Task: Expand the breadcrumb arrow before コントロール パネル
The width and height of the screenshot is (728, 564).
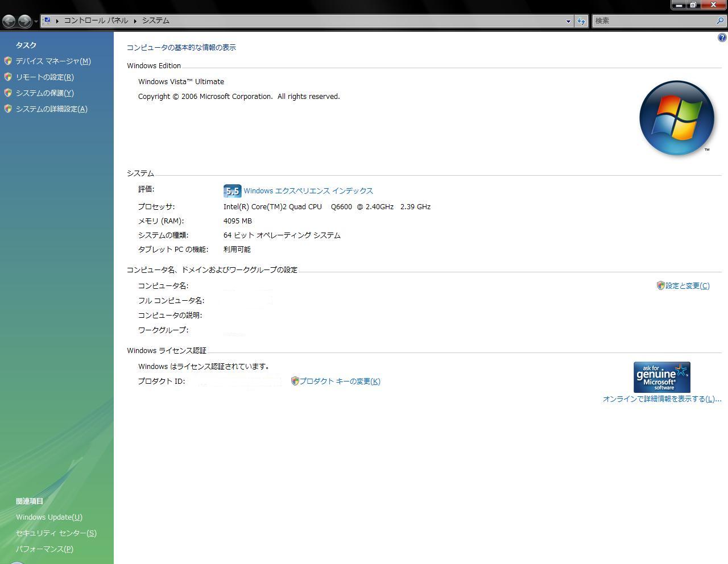Action: [x=57, y=21]
